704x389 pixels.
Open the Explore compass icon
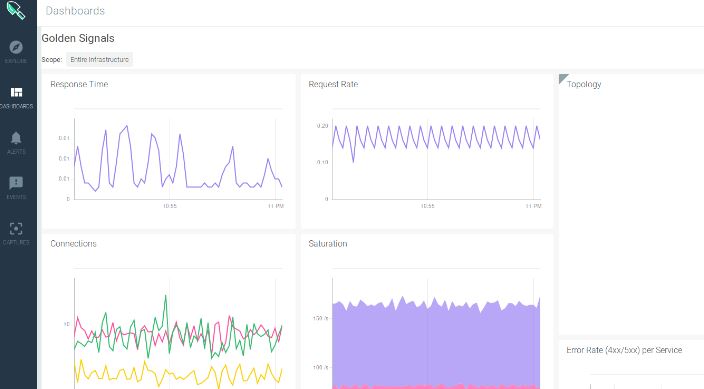pos(16,47)
